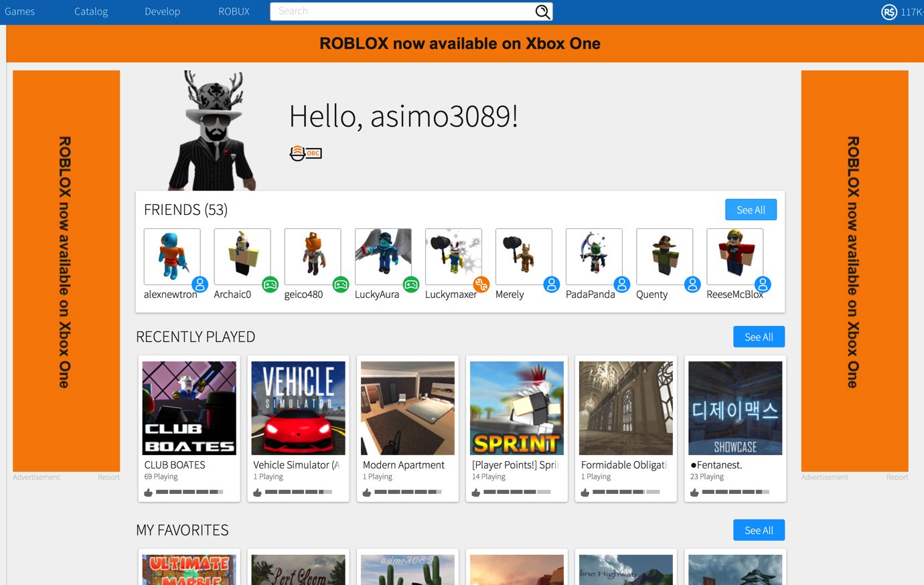Viewport: 924px width, 585px height.
Task: Open the Catalog menu
Action: point(91,11)
